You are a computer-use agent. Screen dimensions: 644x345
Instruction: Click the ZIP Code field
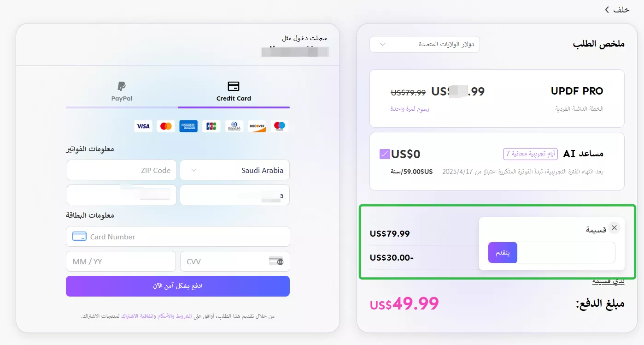tap(122, 170)
